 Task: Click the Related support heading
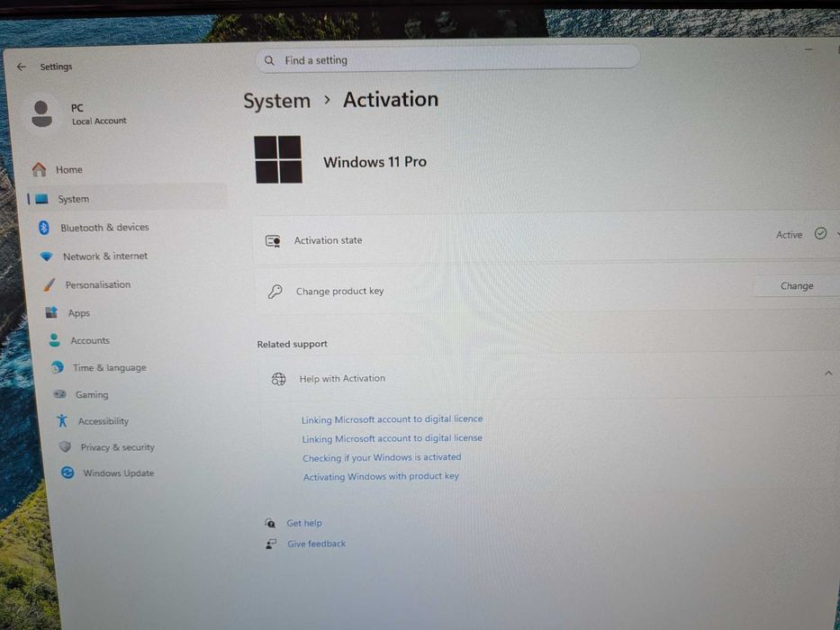292,344
